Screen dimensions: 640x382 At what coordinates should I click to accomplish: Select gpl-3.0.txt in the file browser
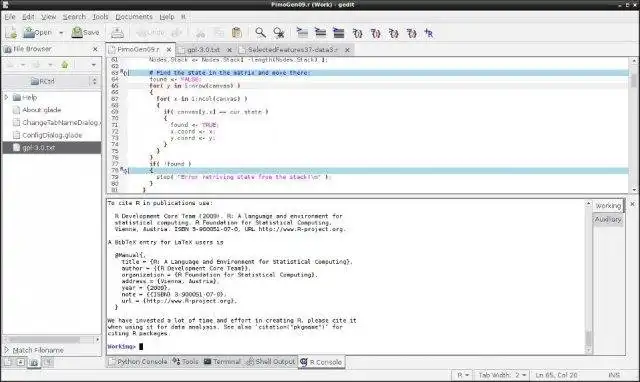point(52,148)
